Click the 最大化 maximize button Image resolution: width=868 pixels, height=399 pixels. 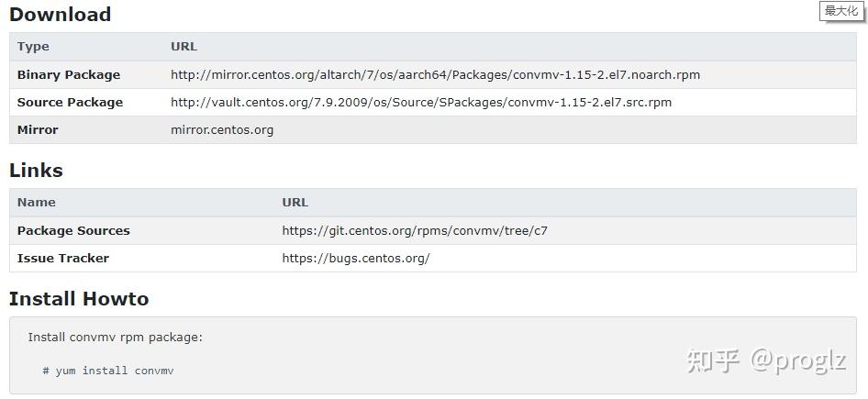(x=840, y=11)
